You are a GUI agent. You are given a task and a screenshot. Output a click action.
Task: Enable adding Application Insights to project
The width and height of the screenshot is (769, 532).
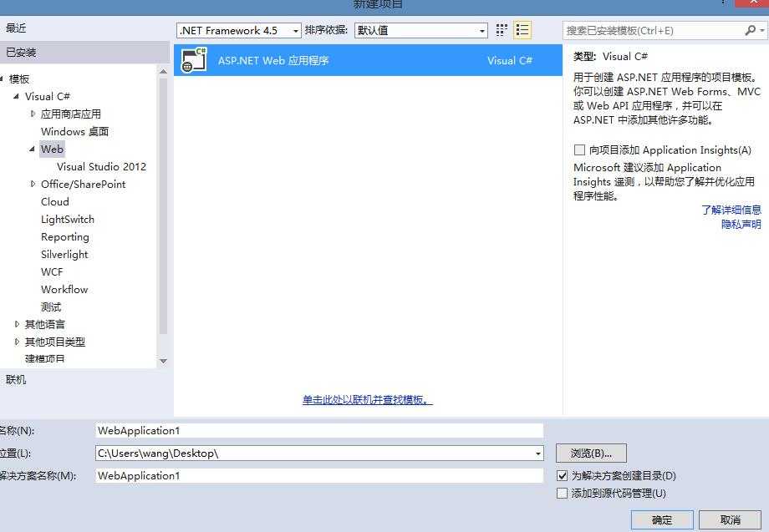click(579, 149)
